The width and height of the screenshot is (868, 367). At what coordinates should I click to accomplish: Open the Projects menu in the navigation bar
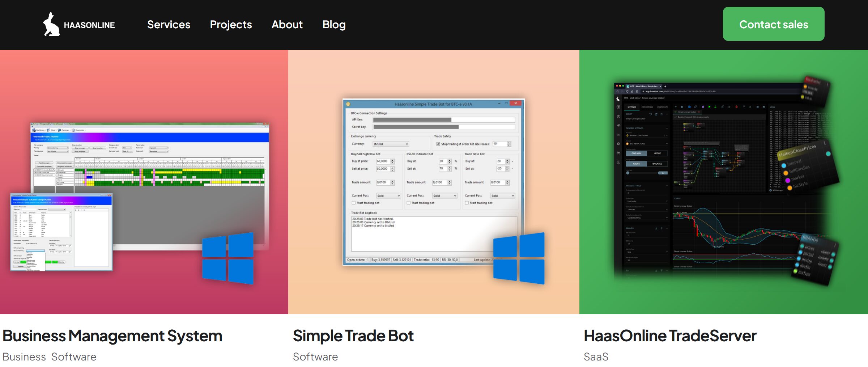pos(231,24)
